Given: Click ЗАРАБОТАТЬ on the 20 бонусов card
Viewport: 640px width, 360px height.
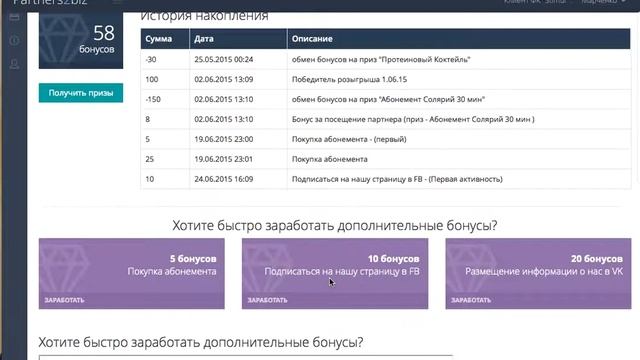Looking at the screenshot, I should tap(471, 300).
